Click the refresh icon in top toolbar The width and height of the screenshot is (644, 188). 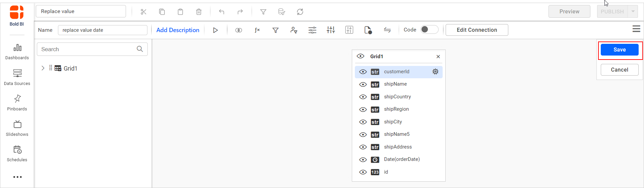click(x=300, y=12)
